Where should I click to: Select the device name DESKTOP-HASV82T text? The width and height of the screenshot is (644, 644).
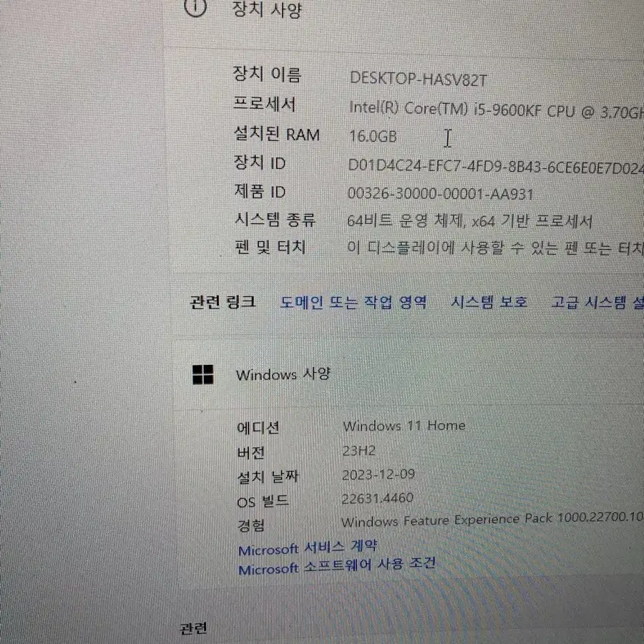418,79
